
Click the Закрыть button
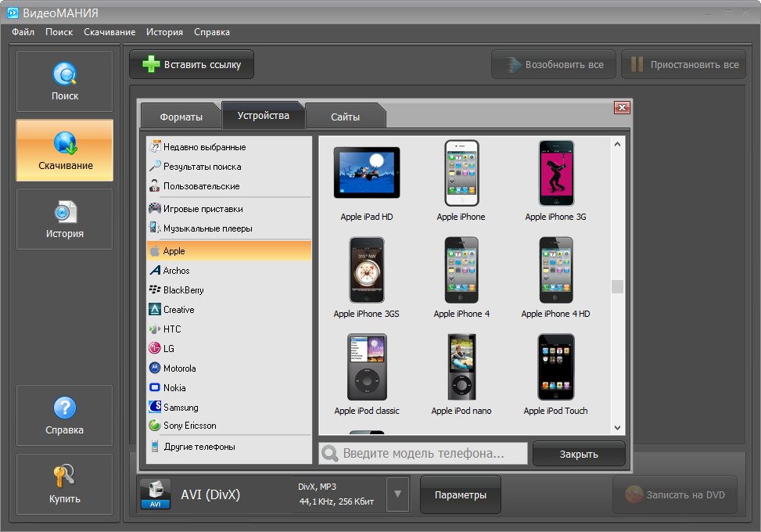point(579,454)
